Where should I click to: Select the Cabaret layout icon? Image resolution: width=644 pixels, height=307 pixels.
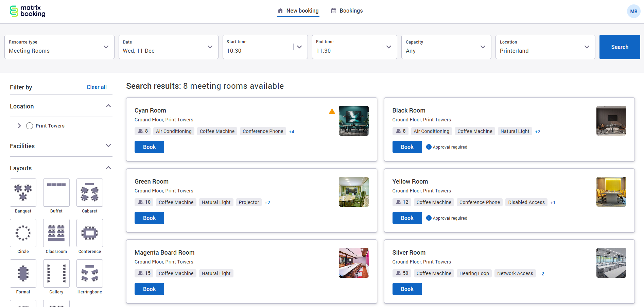[x=90, y=192]
